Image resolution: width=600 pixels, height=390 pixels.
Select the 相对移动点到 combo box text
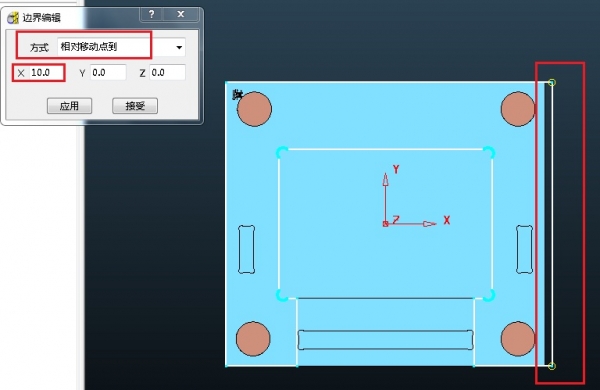tap(89, 47)
